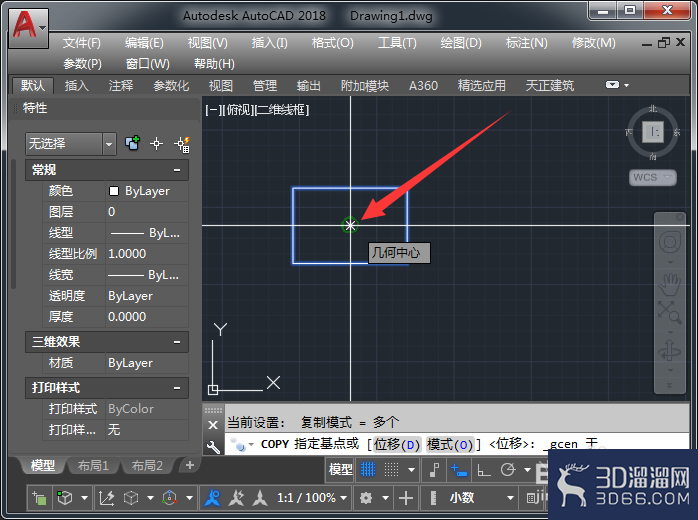
Task: Select the Orbit tool in navigation bar
Action: pos(670,350)
